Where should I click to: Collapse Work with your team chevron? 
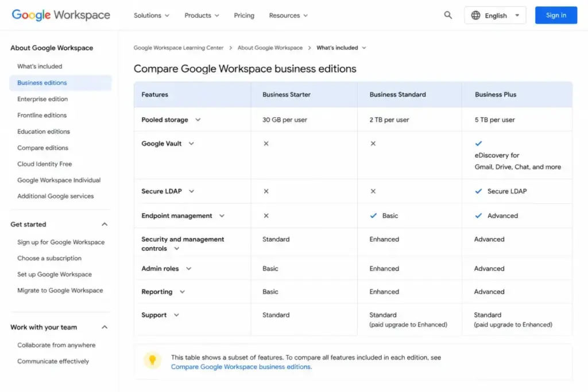coord(105,327)
